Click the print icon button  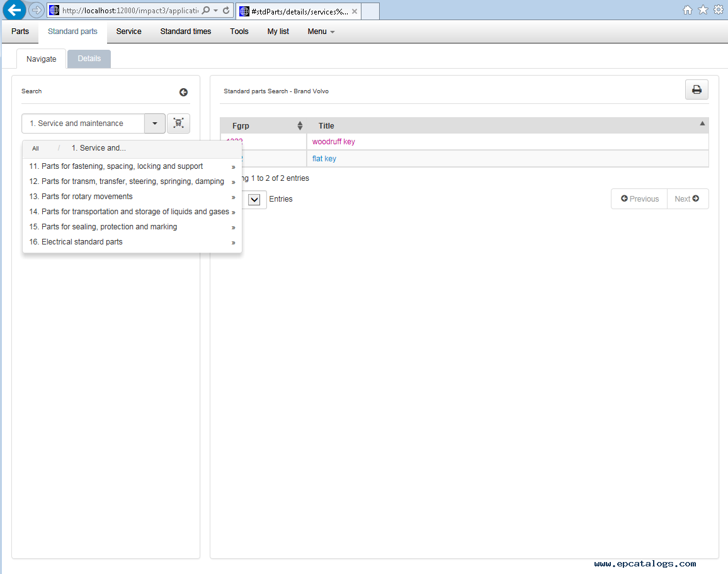[x=697, y=90]
